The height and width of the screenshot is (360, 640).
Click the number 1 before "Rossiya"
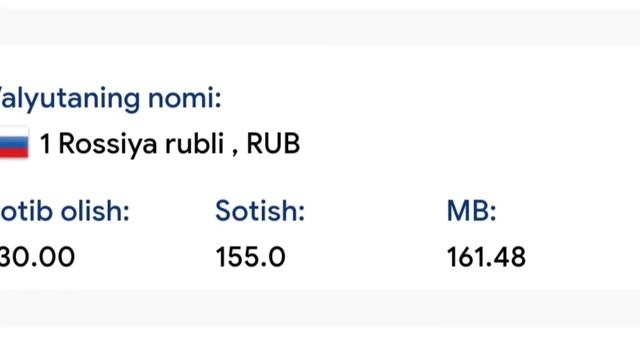click(45, 144)
